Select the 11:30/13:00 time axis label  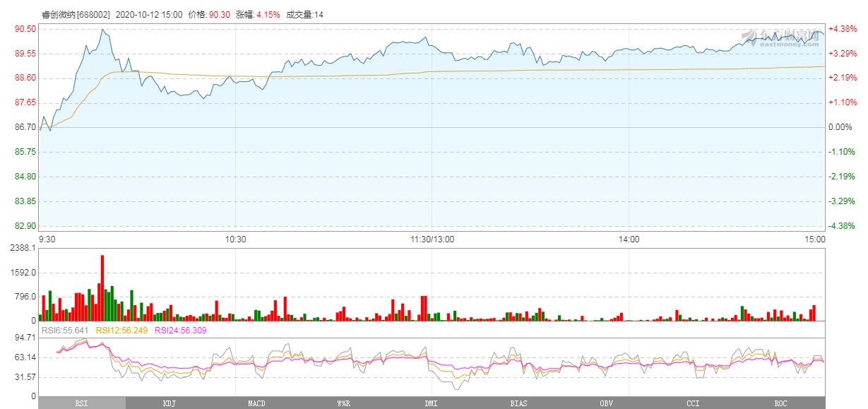click(x=432, y=239)
